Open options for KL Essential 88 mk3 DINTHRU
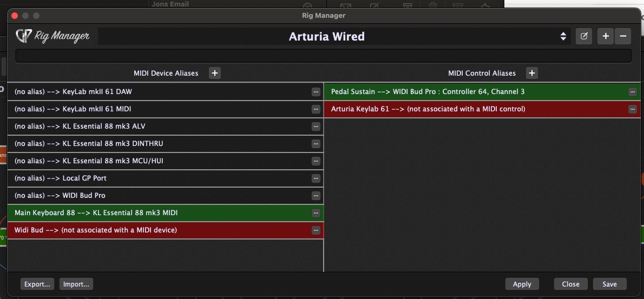This screenshot has height=299, width=644. (316, 144)
